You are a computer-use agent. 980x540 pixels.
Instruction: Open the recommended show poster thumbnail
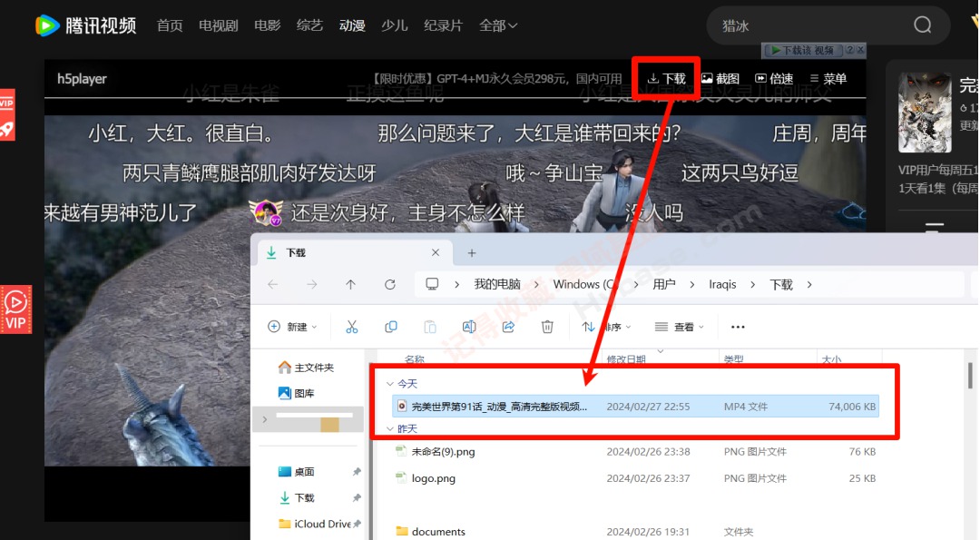(925, 113)
